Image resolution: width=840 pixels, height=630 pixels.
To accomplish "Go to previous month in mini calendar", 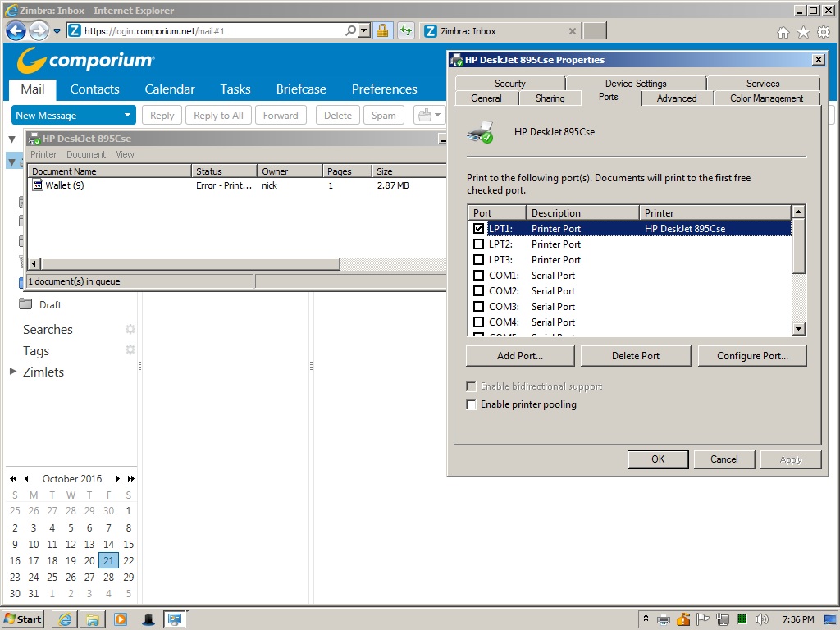I will pos(26,478).
